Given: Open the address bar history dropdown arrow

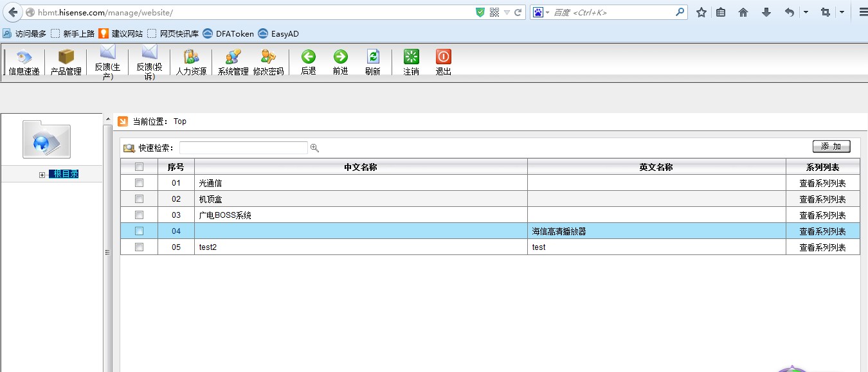Looking at the screenshot, I should (x=507, y=12).
